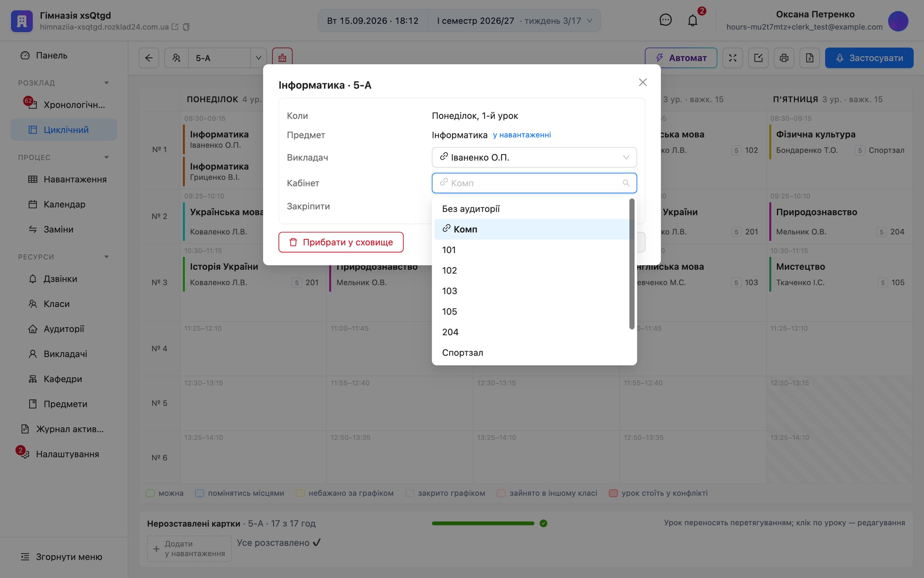
Task: Choose 'Спортзал' from room list
Action: [x=531, y=353]
